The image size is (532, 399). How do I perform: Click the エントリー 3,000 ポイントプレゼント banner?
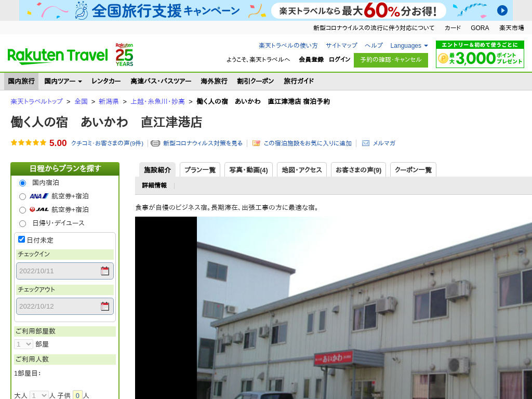(x=480, y=54)
